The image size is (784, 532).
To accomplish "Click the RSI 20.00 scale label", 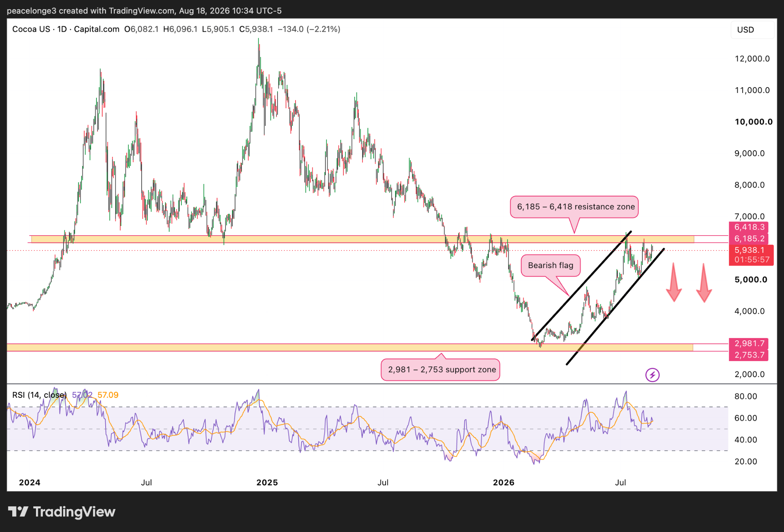I will click(745, 462).
